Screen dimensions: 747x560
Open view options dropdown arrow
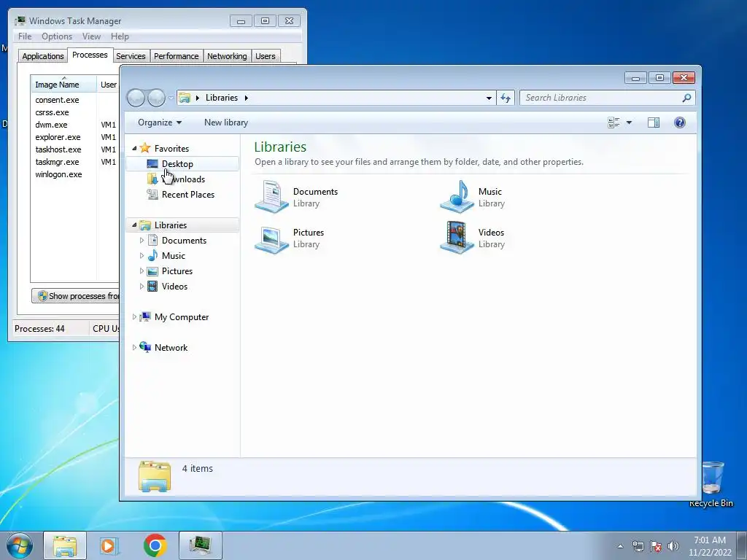click(x=629, y=122)
